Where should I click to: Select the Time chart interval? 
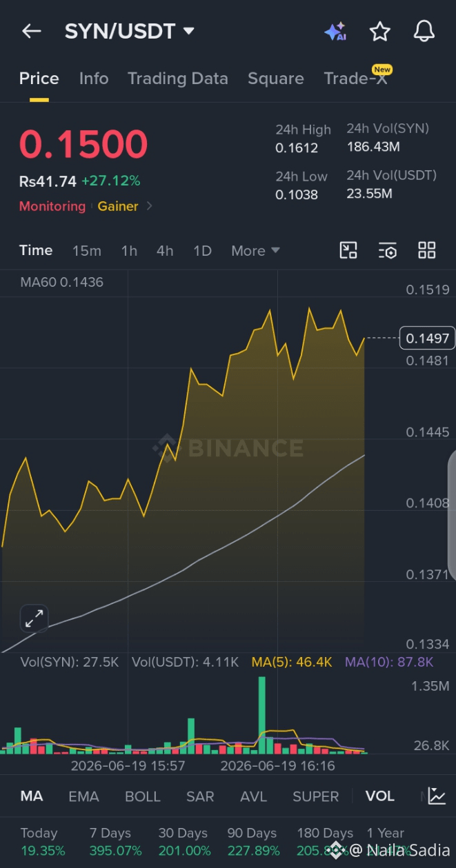pos(36,250)
